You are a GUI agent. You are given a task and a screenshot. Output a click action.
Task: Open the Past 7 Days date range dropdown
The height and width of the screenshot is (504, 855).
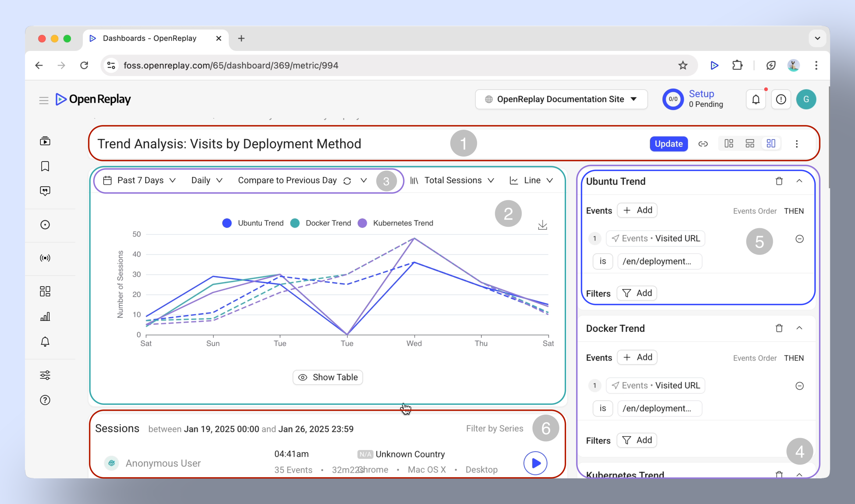coord(139,180)
